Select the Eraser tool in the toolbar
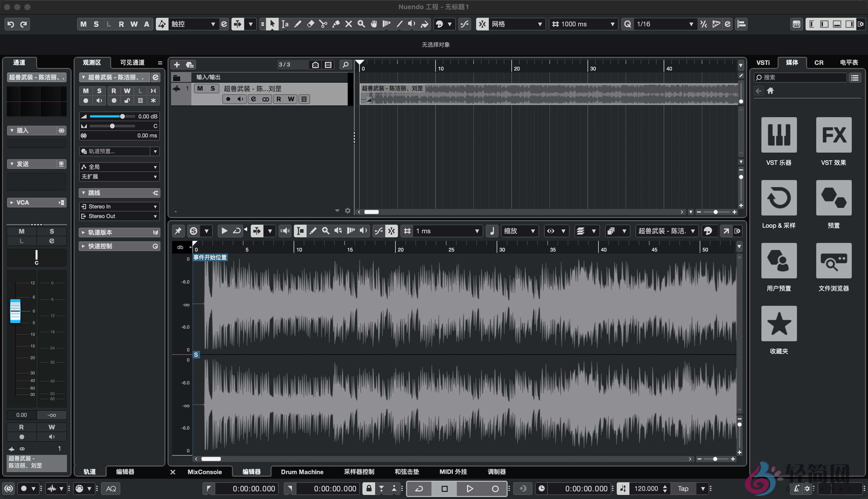868x499 pixels. click(x=310, y=24)
